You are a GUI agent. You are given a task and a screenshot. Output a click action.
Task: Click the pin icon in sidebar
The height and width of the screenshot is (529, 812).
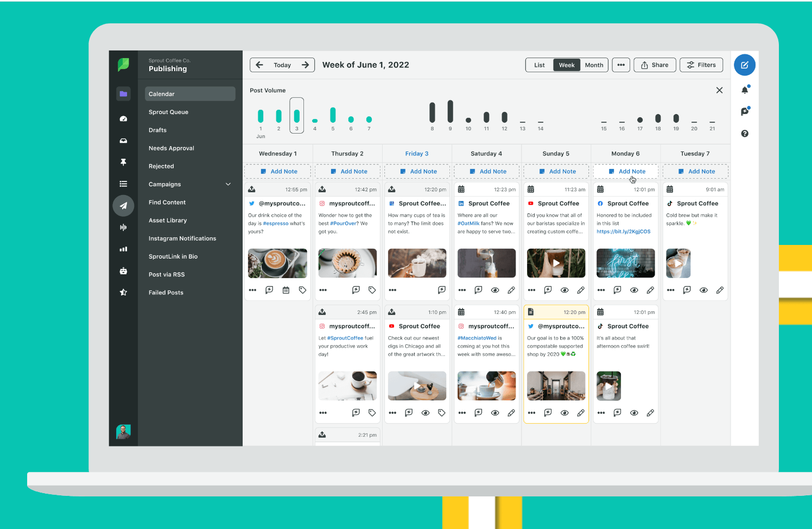point(123,162)
